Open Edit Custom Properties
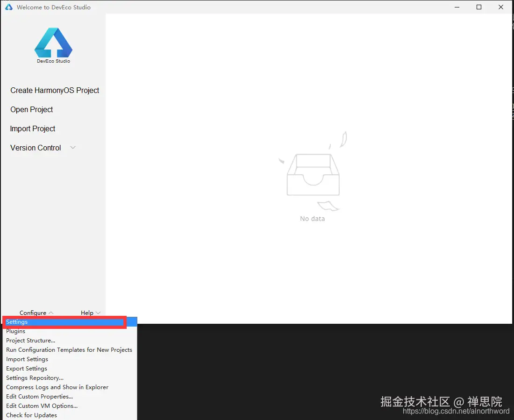The width and height of the screenshot is (514, 420). pos(39,396)
